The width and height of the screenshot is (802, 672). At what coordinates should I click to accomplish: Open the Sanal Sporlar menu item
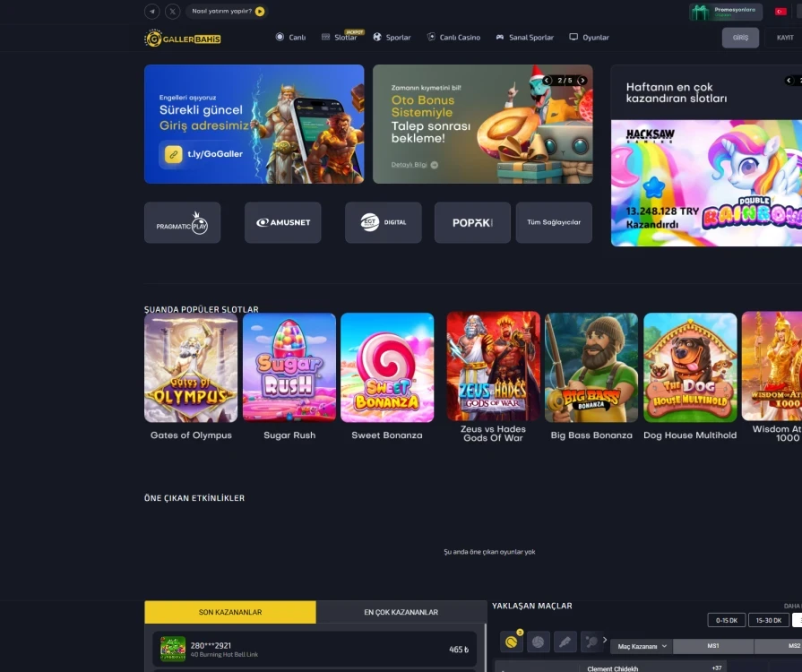coord(525,38)
